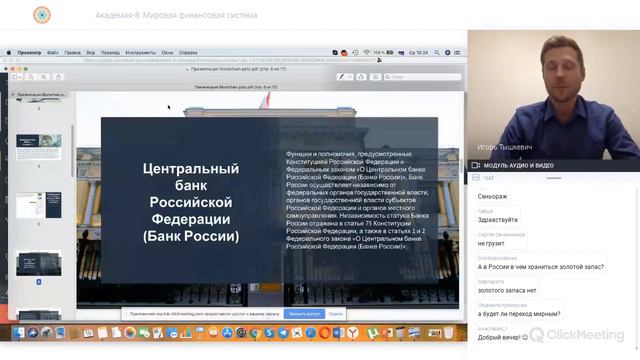
Task: Launch Siri from the Dock
Action: coord(33,333)
